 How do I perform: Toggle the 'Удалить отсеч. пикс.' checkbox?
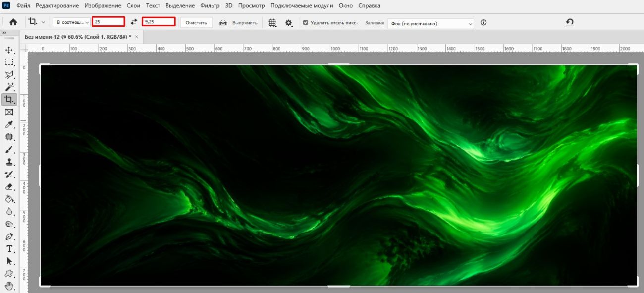pyautogui.click(x=306, y=23)
